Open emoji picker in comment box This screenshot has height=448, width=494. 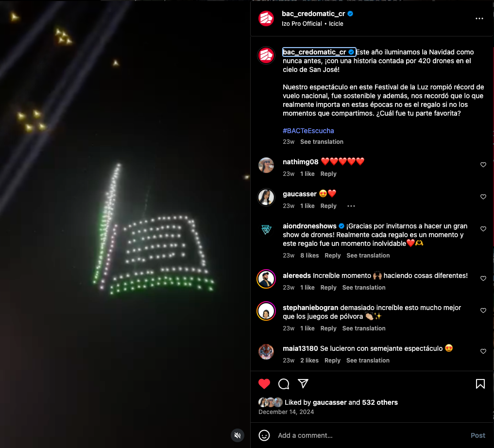click(x=264, y=435)
